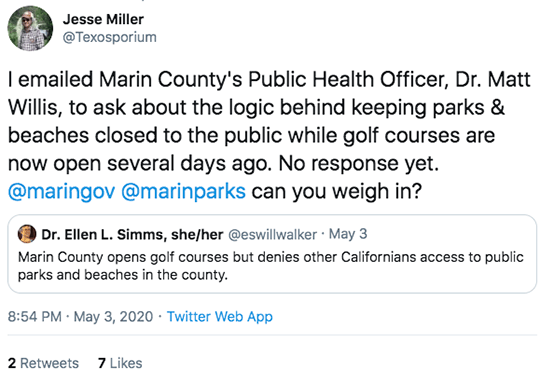Click the Jesse Miller display name

coord(103,20)
